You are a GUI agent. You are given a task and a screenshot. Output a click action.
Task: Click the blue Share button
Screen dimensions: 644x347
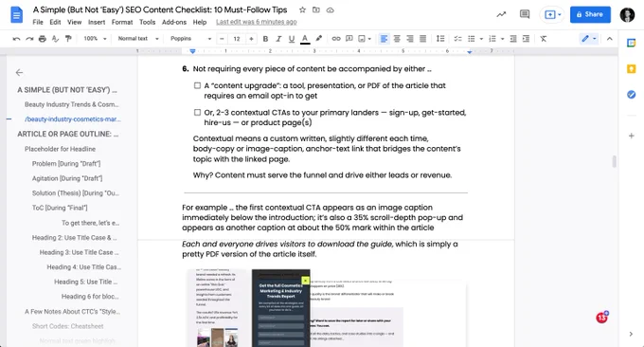[590, 14]
